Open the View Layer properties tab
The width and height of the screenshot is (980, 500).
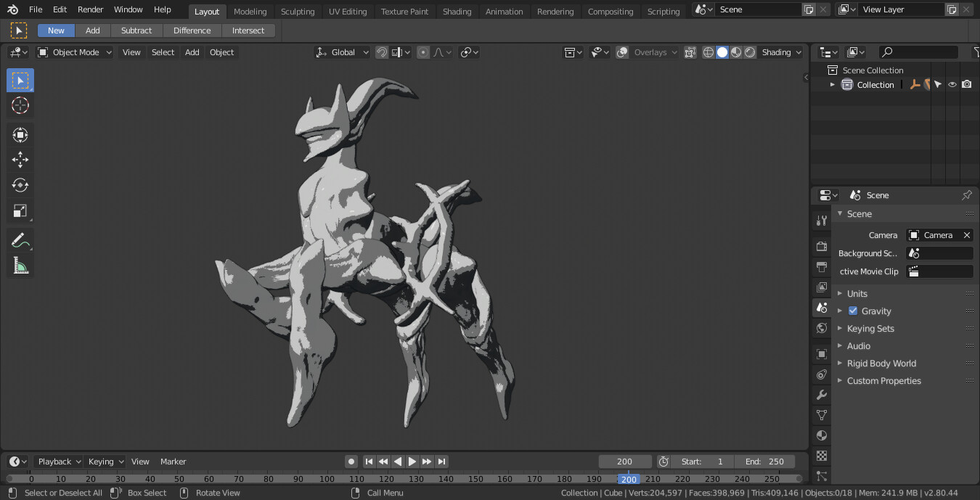coord(822,287)
